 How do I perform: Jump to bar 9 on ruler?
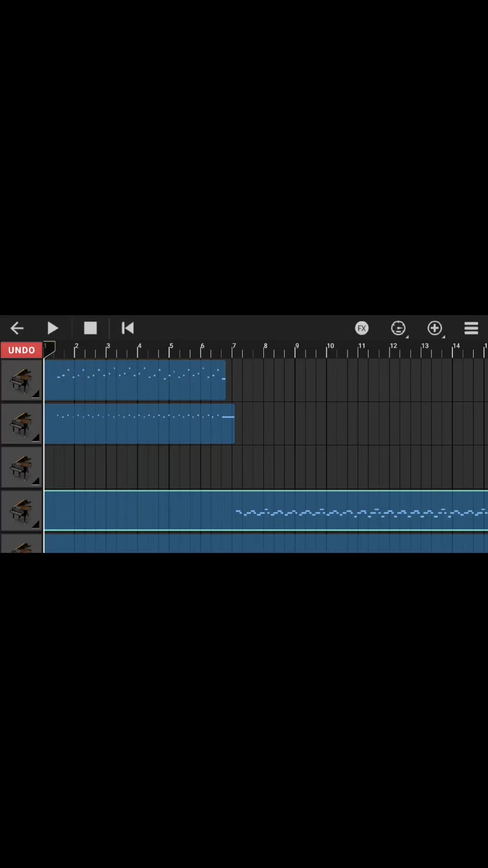point(297,346)
